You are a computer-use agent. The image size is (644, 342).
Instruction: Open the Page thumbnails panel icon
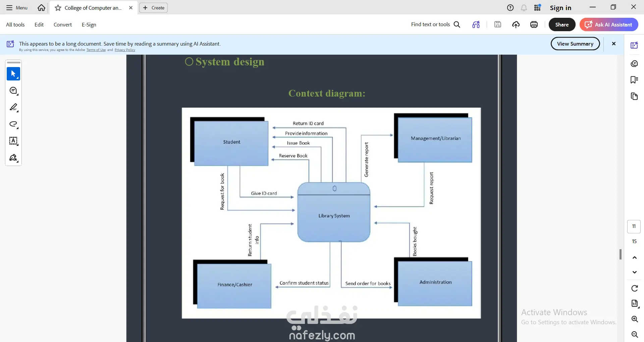click(634, 96)
